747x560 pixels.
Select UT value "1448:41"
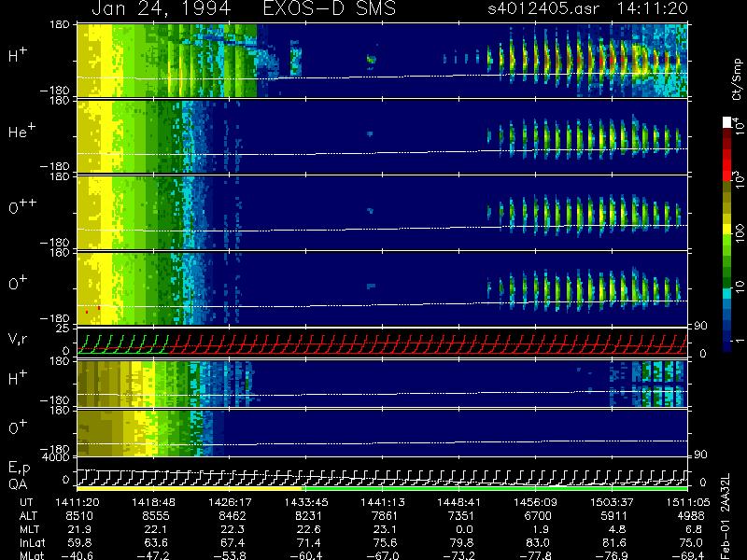click(459, 502)
